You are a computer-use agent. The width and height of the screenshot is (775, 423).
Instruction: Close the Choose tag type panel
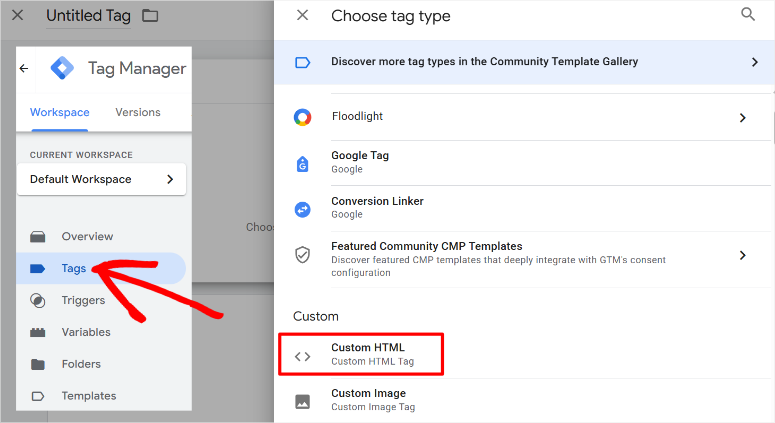click(303, 16)
